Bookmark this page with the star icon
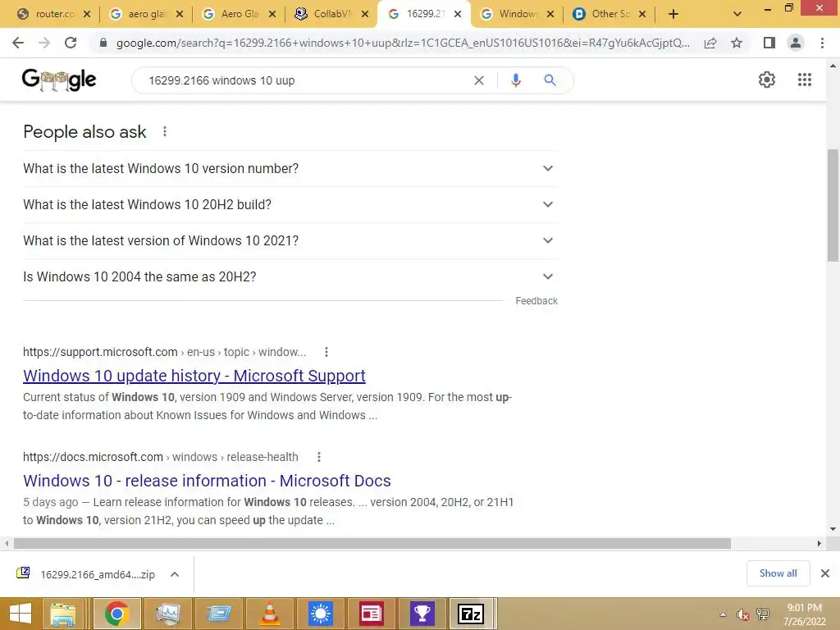Viewport: 840px width, 630px height. coord(737,43)
